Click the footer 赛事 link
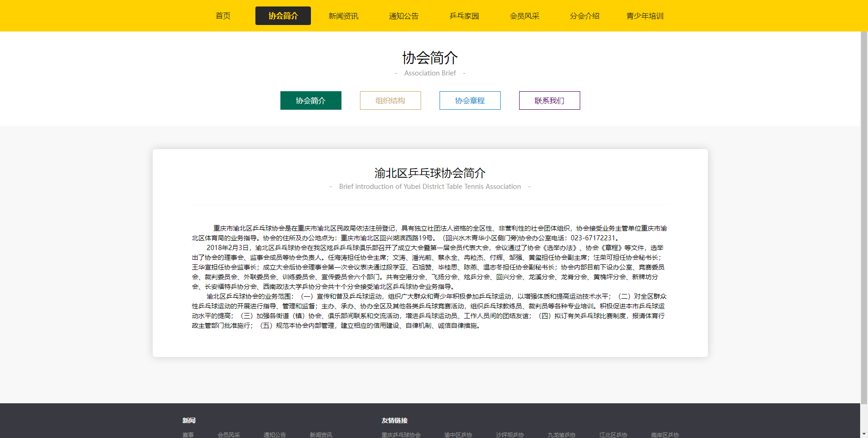The image size is (868, 438). 188,435
